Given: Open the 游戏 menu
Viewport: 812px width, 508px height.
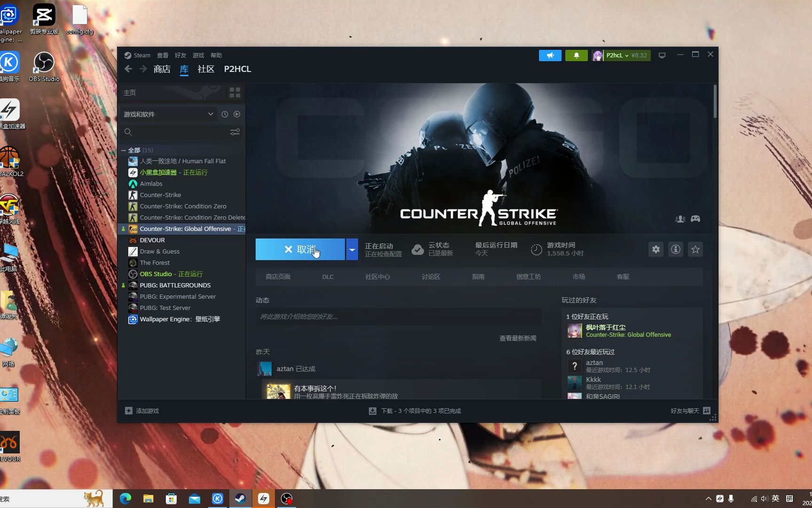Looking at the screenshot, I should click(x=198, y=56).
